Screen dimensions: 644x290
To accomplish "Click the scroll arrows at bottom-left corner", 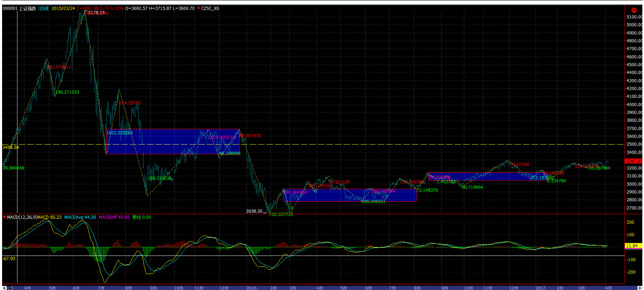I will pos(5,288).
